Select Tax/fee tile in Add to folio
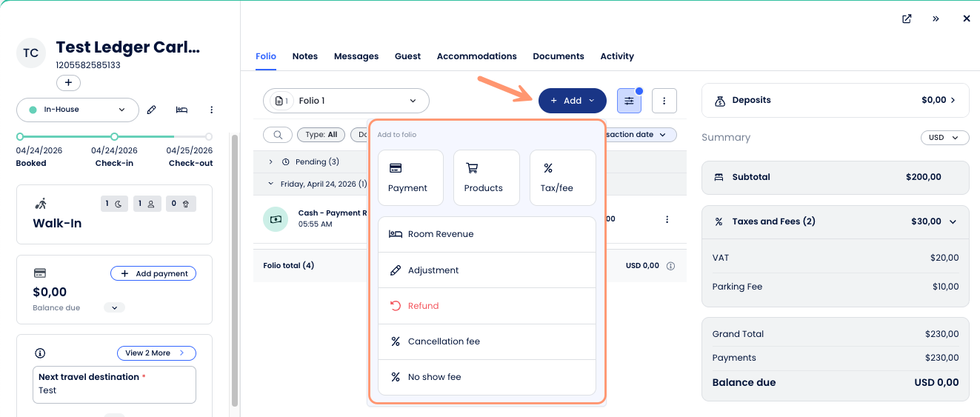980x417 pixels. click(563, 178)
